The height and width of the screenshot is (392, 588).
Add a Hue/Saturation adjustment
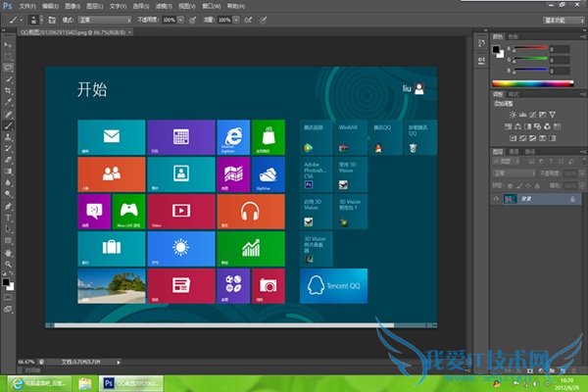tap(508, 126)
